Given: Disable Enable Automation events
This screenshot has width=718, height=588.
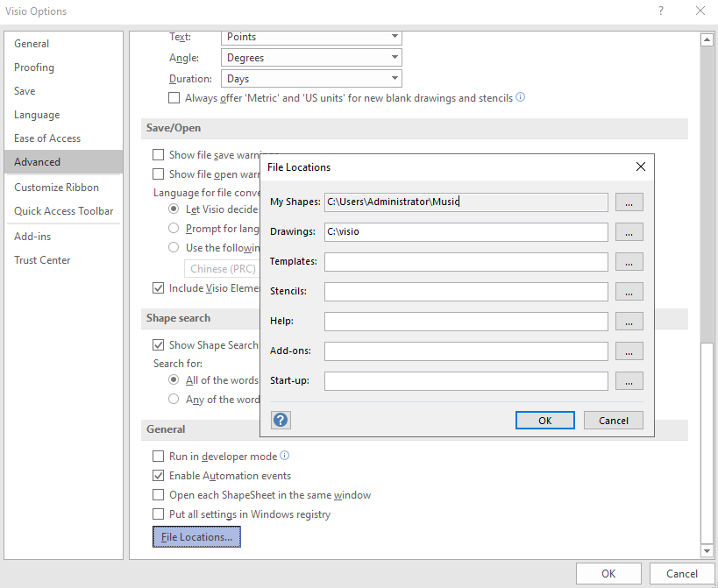Looking at the screenshot, I should [x=158, y=476].
